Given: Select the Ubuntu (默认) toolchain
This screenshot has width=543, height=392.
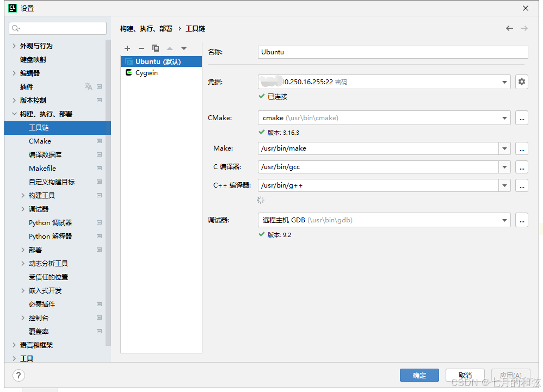Looking at the screenshot, I should tap(162, 61).
